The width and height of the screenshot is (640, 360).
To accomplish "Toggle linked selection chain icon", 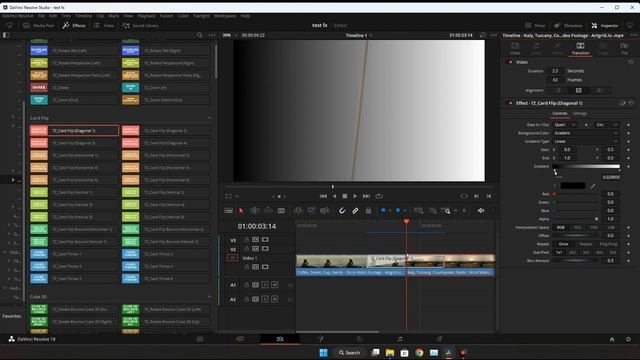I will pyautogui.click(x=355, y=211).
